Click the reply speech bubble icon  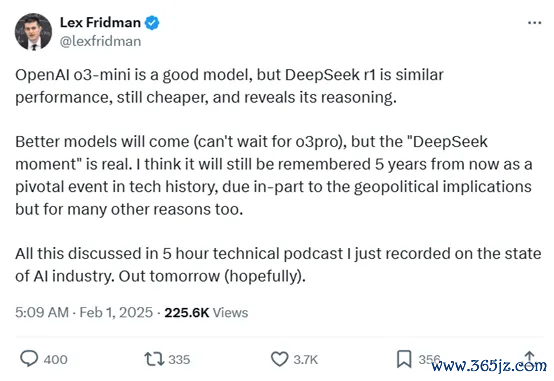[29, 358]
